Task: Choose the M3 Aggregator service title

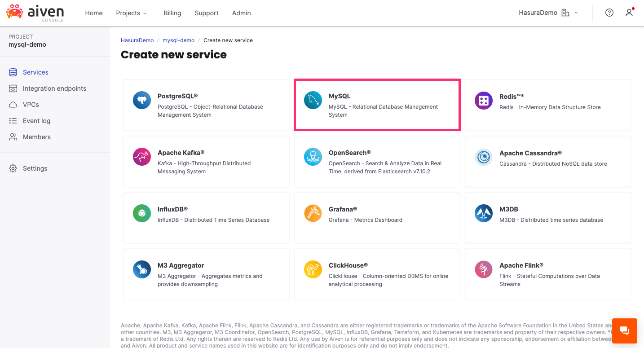Action: click(x=181, y=265)
